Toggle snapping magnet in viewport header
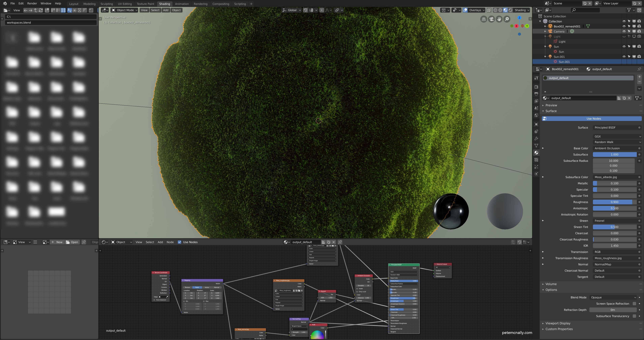This screenshot has height=340, width=644. pos(306,10)
